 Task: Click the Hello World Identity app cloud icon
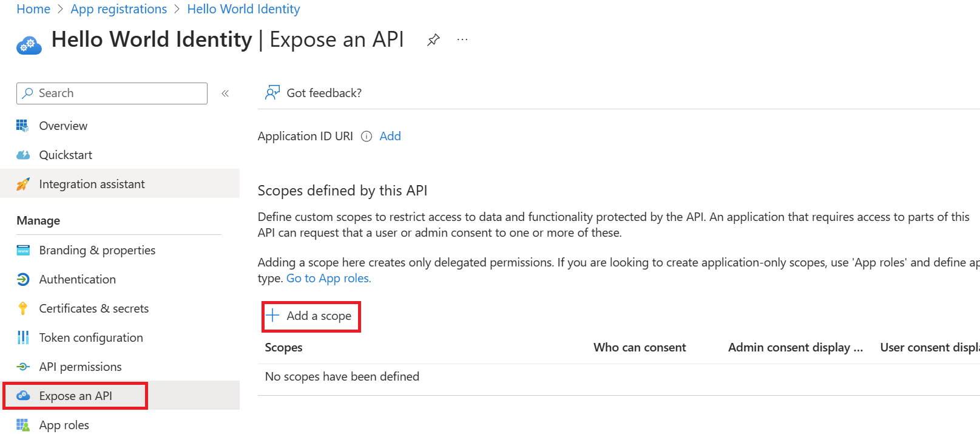pyautogui.click(x=29, y=44)
